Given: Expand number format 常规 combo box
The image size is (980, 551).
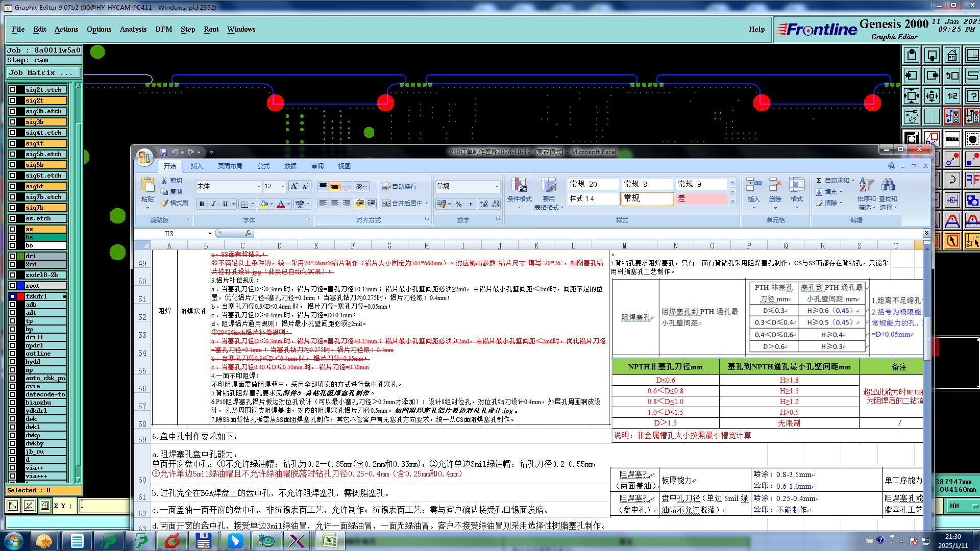Looking at the screenshot, I should tap(496, 186).
